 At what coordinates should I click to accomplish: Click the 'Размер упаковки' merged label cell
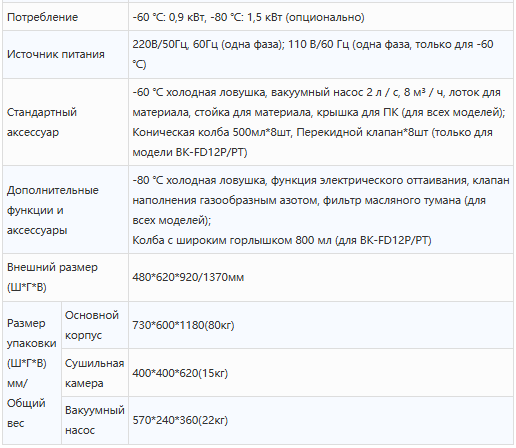(32, 373)
